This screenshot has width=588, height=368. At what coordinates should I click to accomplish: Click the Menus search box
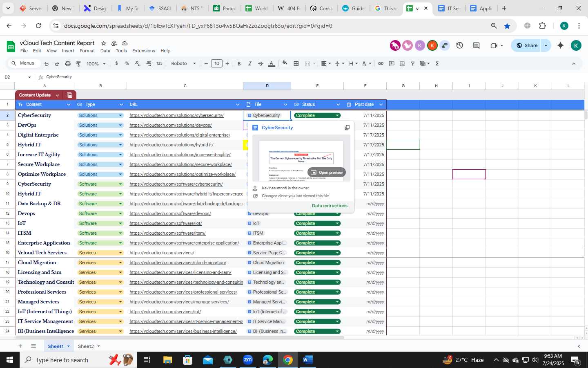coord(24,63)
